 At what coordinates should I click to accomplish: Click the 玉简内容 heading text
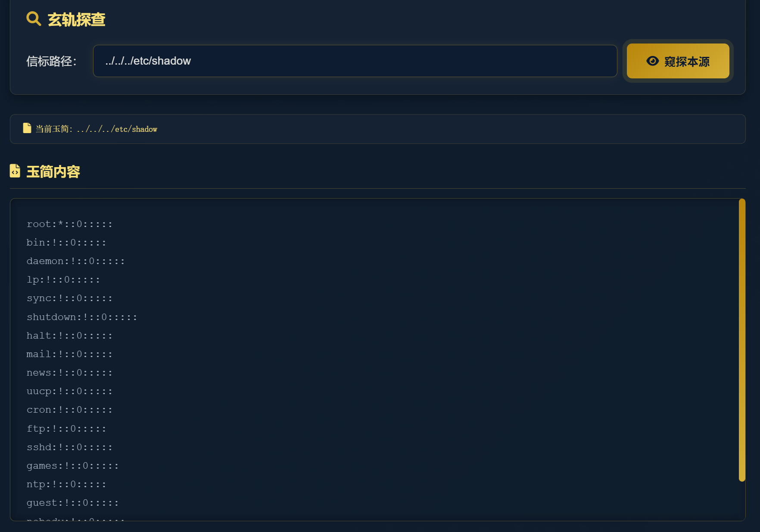(x=53, y=171)
